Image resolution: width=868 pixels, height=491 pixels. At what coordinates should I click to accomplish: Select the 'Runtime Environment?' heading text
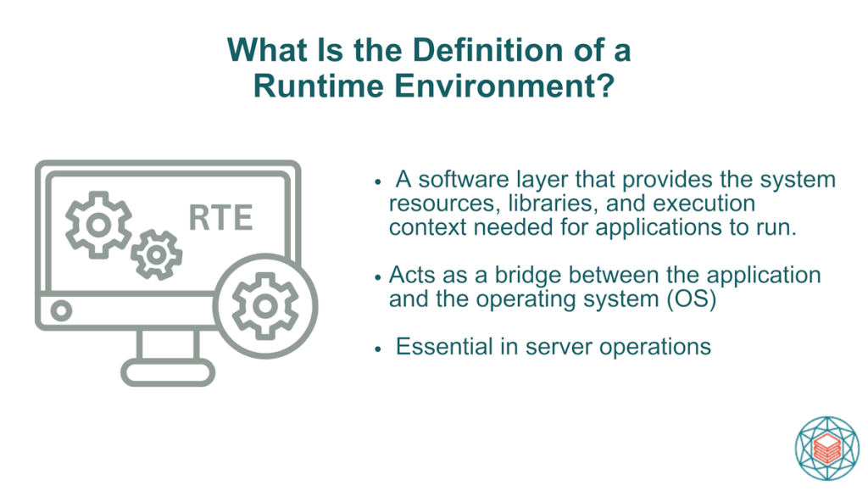pos(432,87)
